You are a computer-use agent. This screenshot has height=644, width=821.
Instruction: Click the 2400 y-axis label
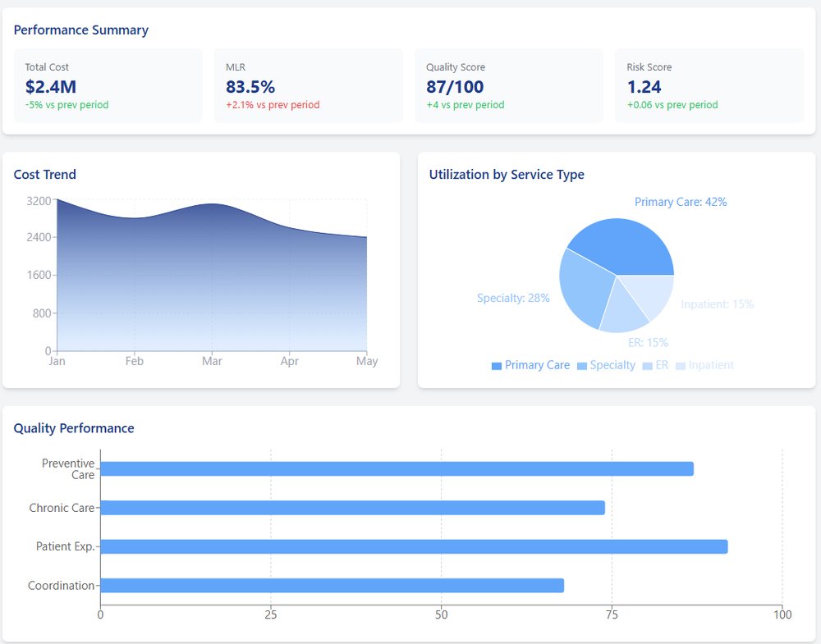(39, 237)
